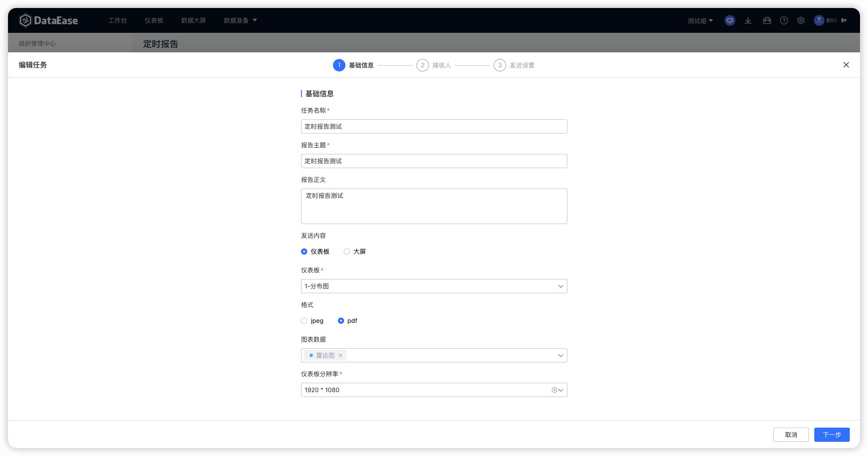This screenshot has height=456, width=868.
Task: Click the 报告正文 text area
Action: [x=434, y=206]
